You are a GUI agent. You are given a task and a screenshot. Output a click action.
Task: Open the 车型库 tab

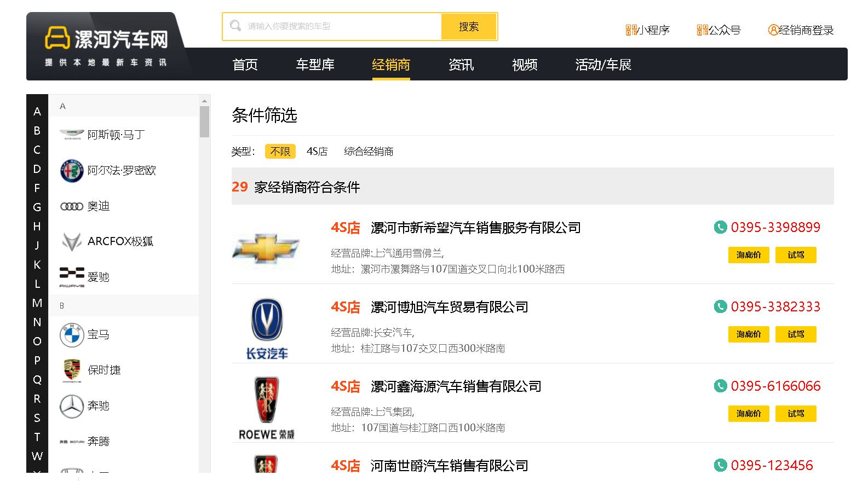tap(315, 65)
